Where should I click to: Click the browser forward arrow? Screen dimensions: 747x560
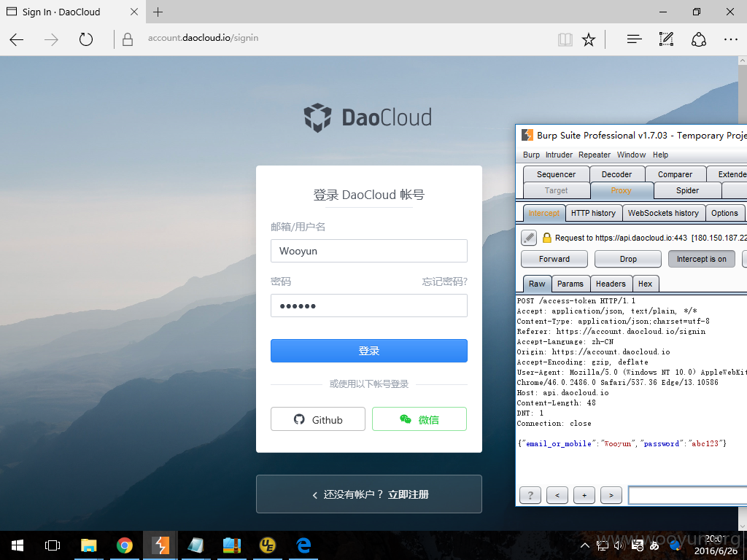pos(51,39)
